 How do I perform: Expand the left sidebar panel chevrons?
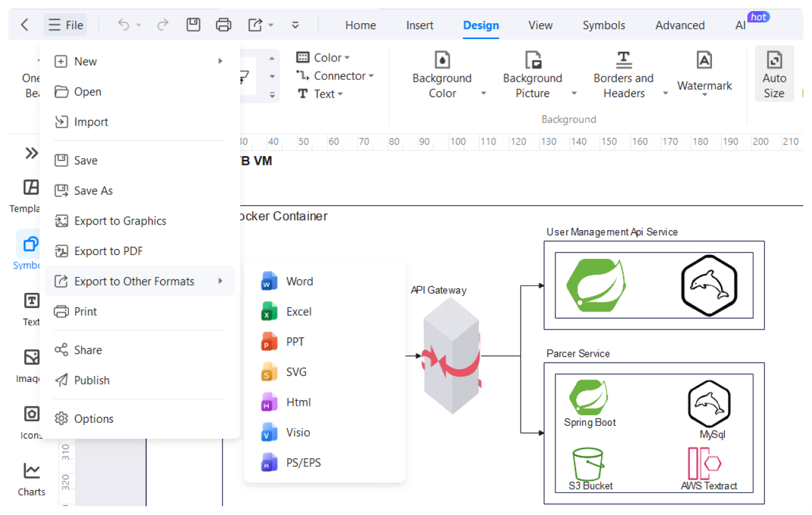(31, 153)
